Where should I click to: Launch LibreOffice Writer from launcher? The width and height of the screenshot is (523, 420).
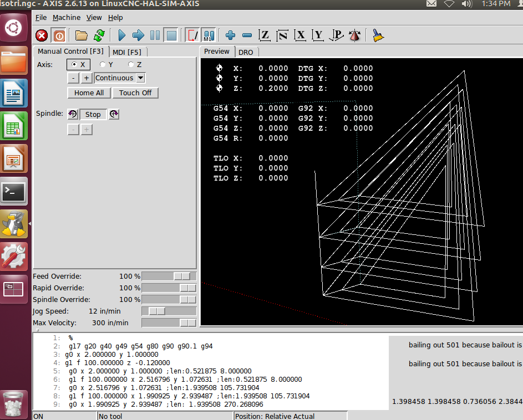(x=14, y=93)
